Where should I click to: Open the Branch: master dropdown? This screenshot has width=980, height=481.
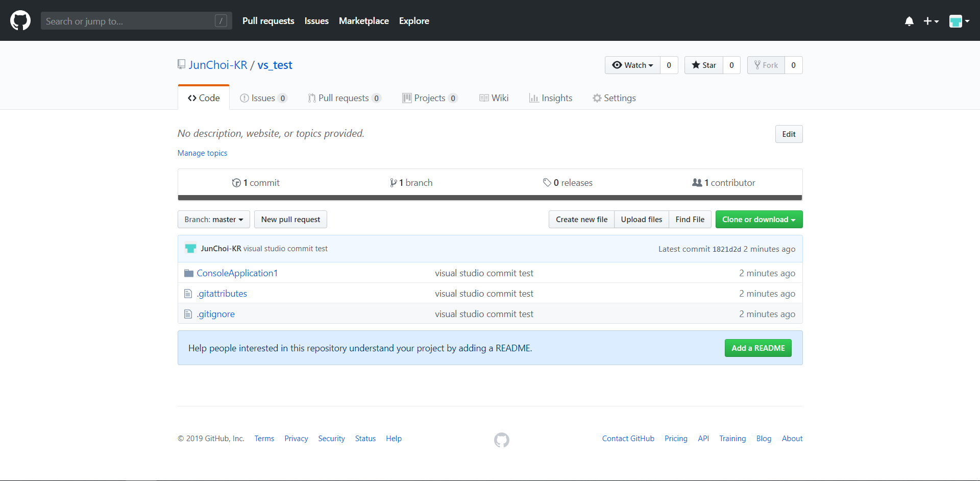(214, 220)
